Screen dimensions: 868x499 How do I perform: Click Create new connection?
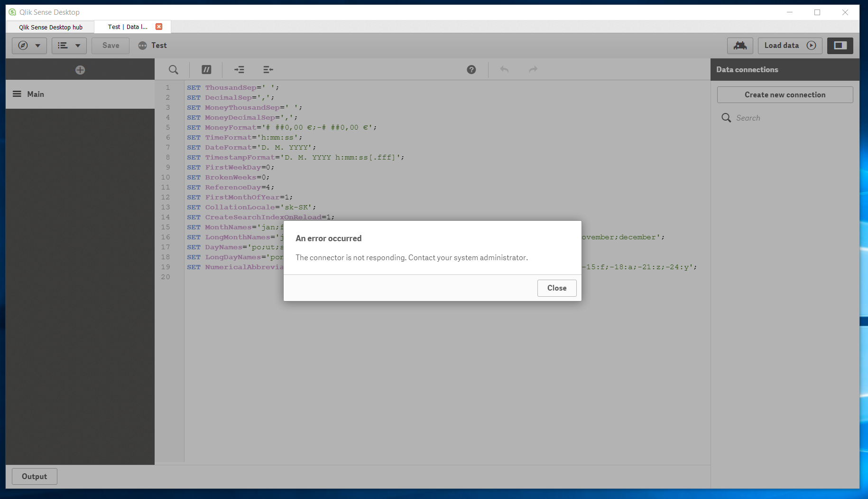785,94
